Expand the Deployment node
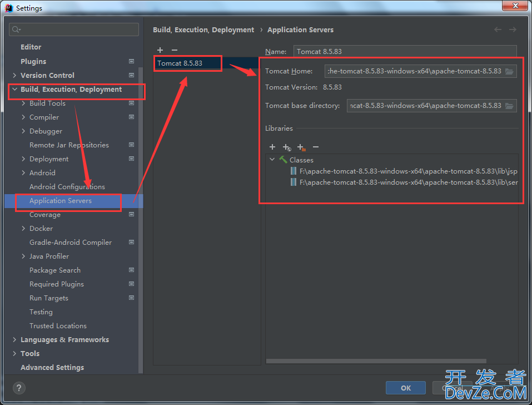Image resolution: width=532 pixels, height=405 pixels. [x=23, y=159]
